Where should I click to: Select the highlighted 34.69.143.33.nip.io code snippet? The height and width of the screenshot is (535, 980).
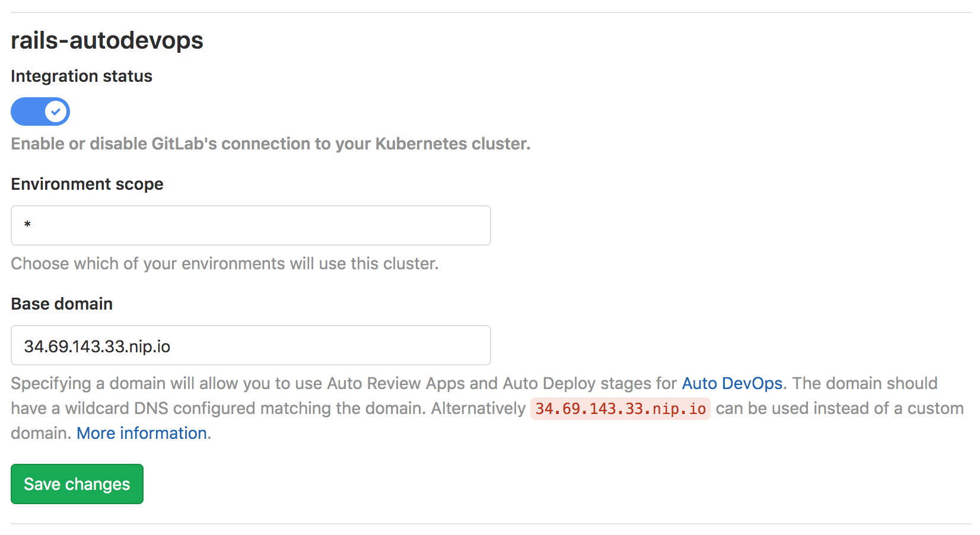(x=619, y=408)
